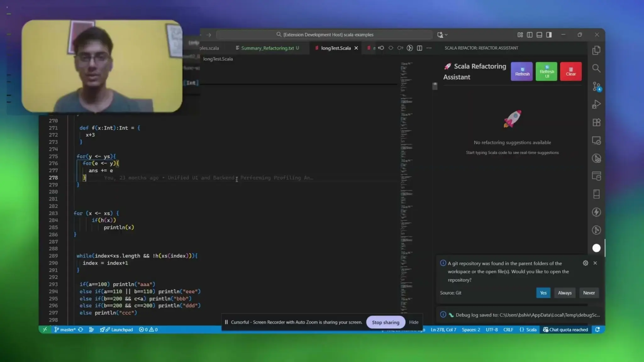Image resolution: width=644 pixels, height=362 pixels.
Task: Click the green Refresh UI button
Action: point(546,72)
